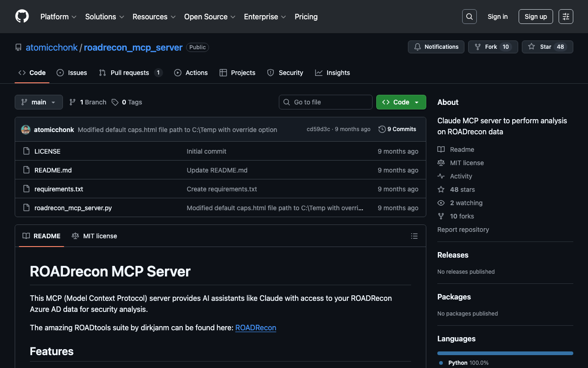
Task: View the 1 Branch list
Action: click(88, 102)
